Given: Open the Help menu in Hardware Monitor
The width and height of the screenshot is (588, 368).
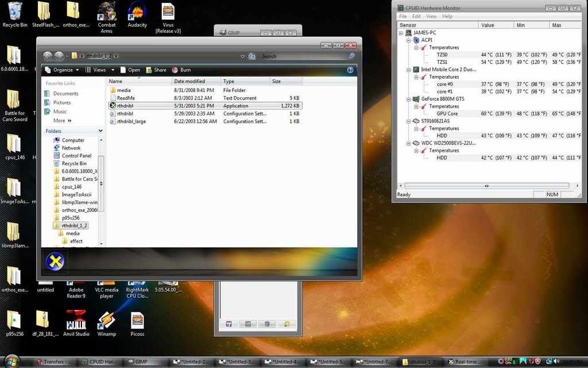Looking at the screenshot, I should point(447,17).
